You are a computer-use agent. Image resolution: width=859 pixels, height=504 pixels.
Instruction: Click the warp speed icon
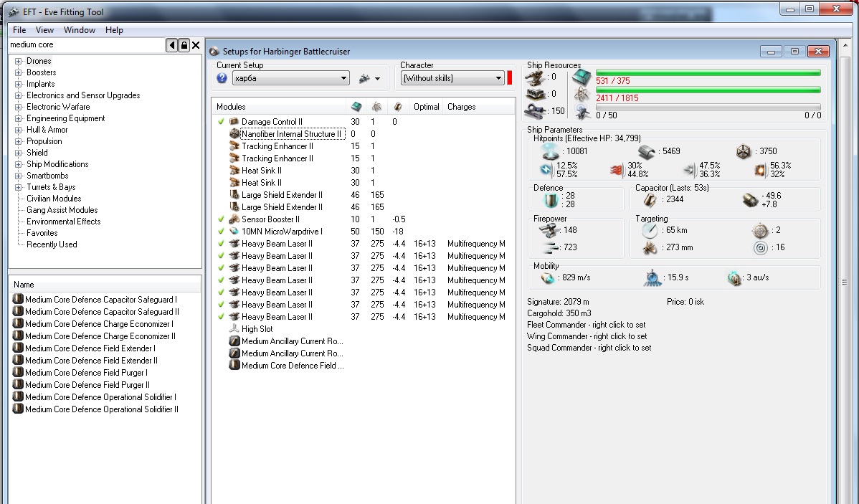tap(734, 277)
